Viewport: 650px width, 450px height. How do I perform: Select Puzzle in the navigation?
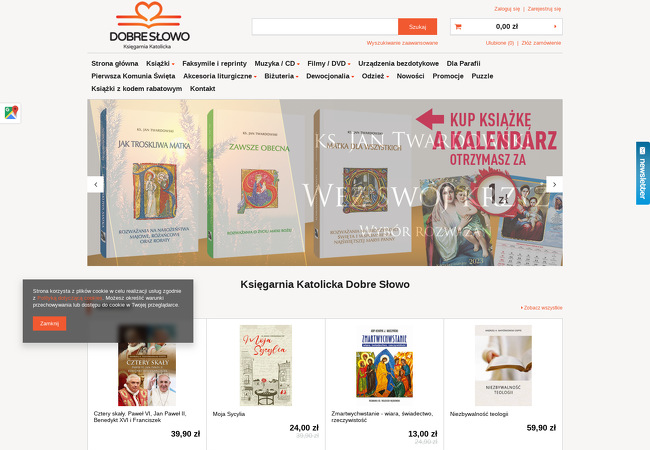pos(482,76)
